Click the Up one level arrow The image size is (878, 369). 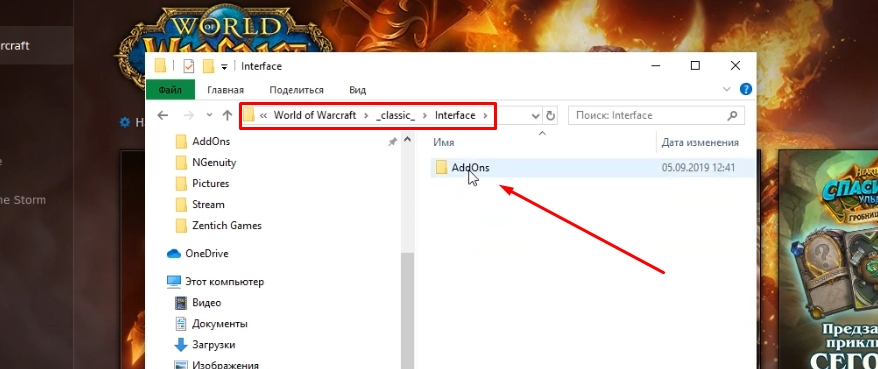tap(227, 115)
